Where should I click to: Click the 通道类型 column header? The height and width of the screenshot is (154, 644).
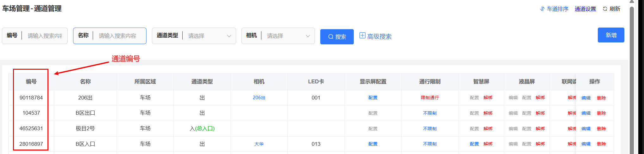coord(202,82)
